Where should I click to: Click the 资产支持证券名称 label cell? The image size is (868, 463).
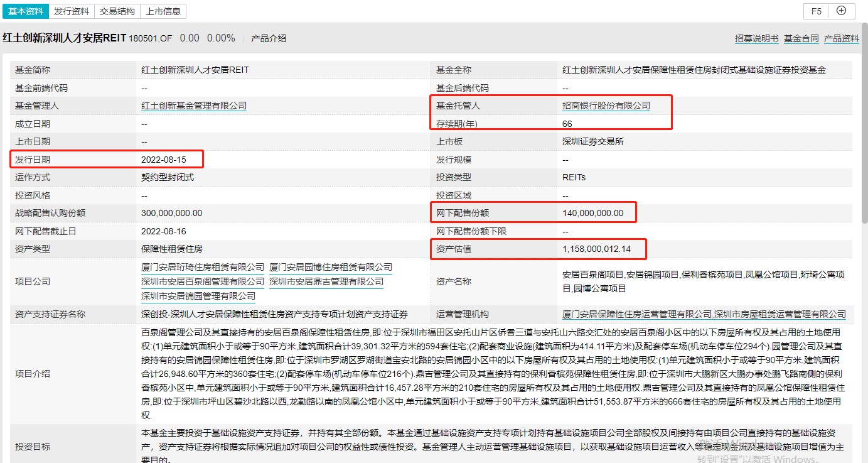(73, 314)
